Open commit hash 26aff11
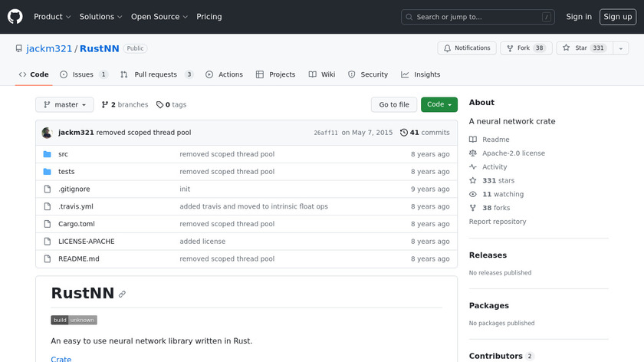This screenshot has height=362, width=644. (x=326, y=133)
